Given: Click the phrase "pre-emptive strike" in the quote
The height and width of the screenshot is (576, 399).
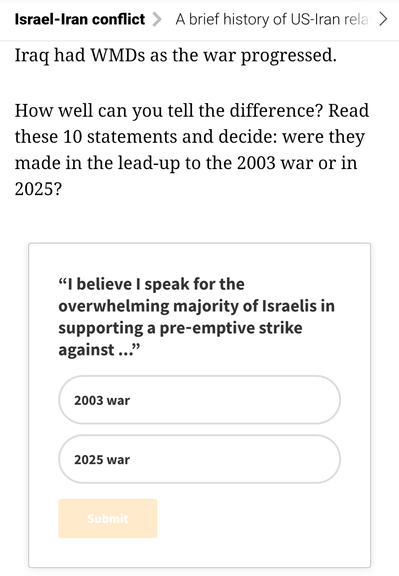Looking at the screenshot, I should [x=231, y=328].
